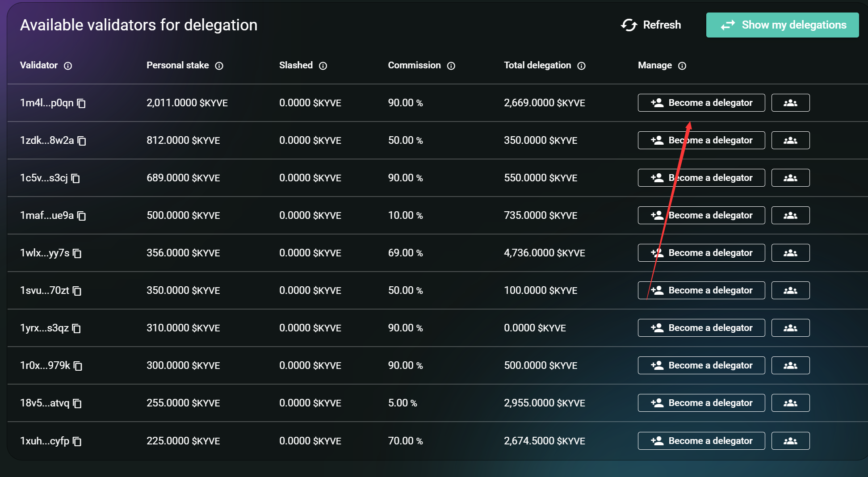The height and width of the screenshot is (477, 868).
Task: Delegate to validator 1r0x...979k
Action: click(x=701, y=365)
